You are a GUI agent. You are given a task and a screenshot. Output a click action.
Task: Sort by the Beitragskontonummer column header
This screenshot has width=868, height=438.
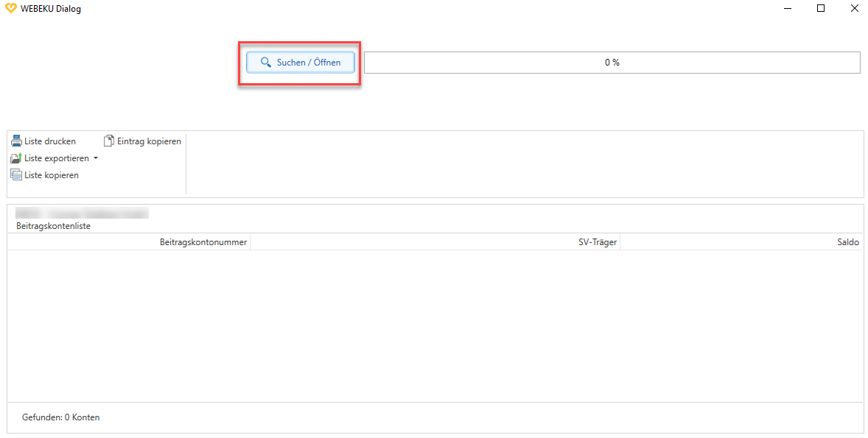coord(203,242)
